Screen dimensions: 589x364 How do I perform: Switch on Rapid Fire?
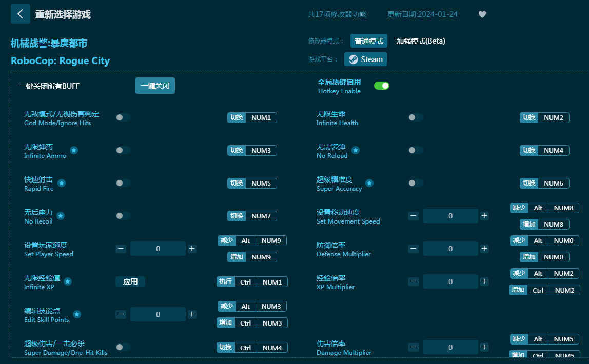(x=123, y=183)
